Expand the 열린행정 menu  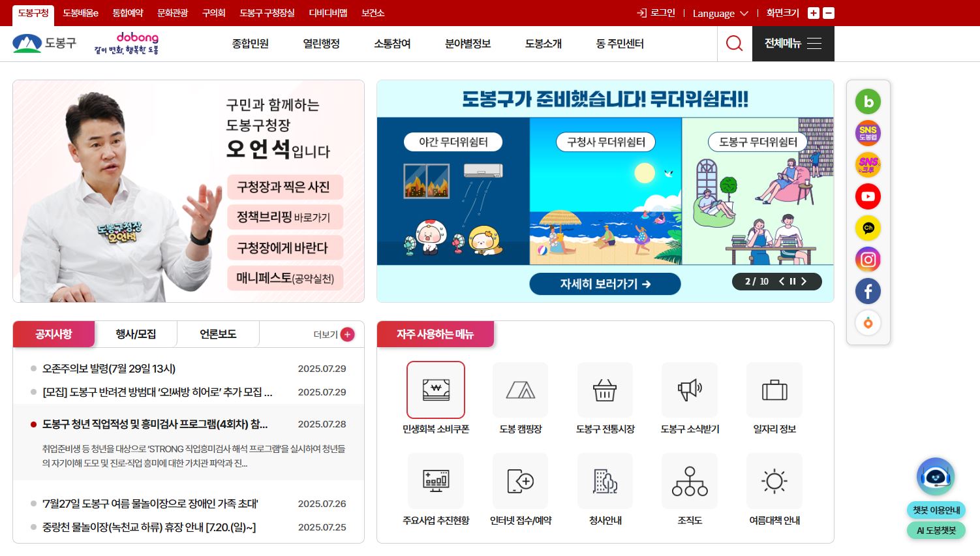point(321,44)
